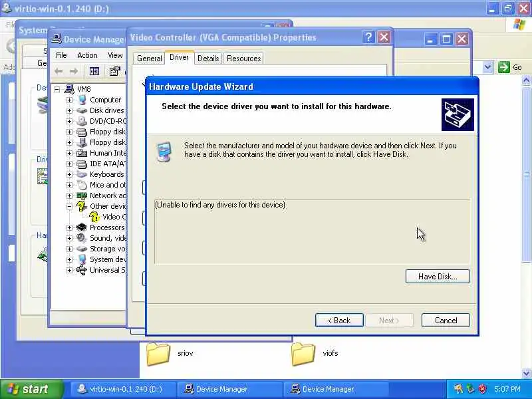Click the DVD/CD-ROM drives icon
The image size is (532, 399).
click(x=82, y=121)
